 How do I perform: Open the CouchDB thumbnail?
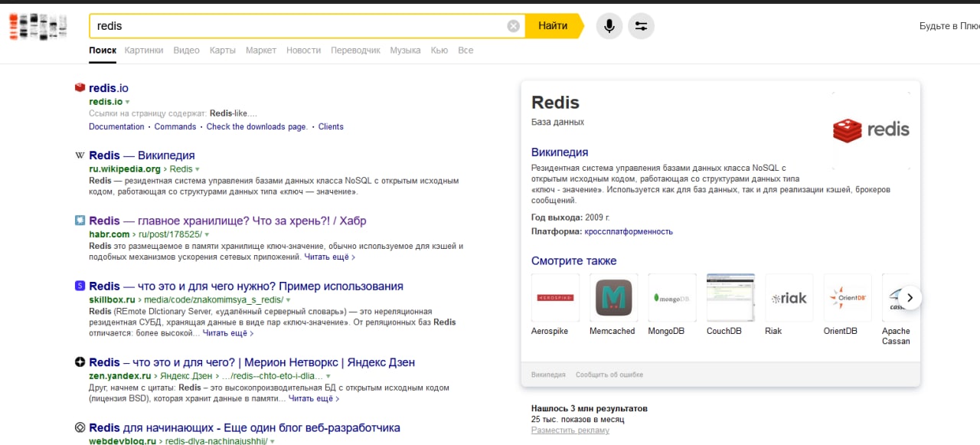730,297
